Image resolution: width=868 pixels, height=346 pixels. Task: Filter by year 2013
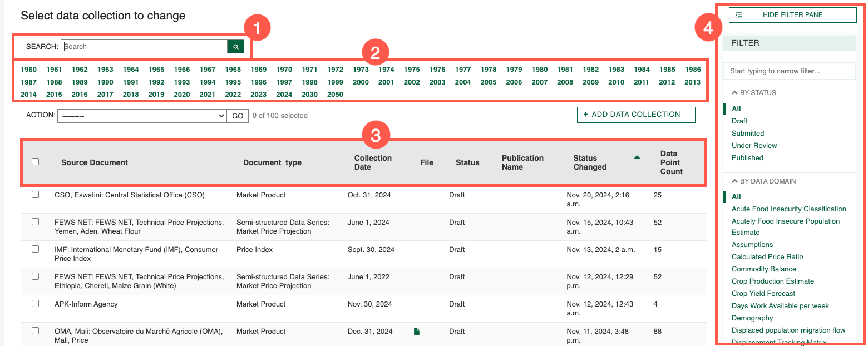693,82
